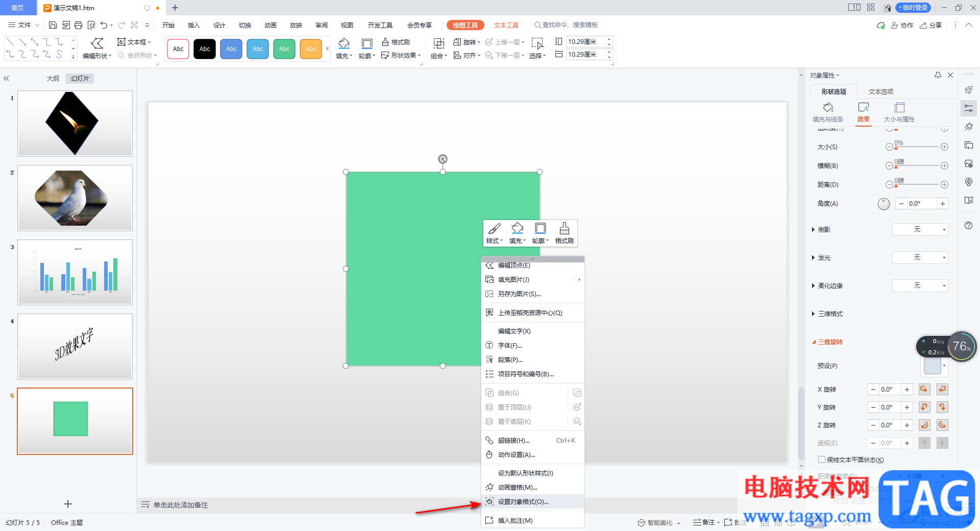Image resolution: width=980 pixels, height=531 pixels.
Task: Open the Shape Effects (形状效果) dropdown
Action: [401, 55]
